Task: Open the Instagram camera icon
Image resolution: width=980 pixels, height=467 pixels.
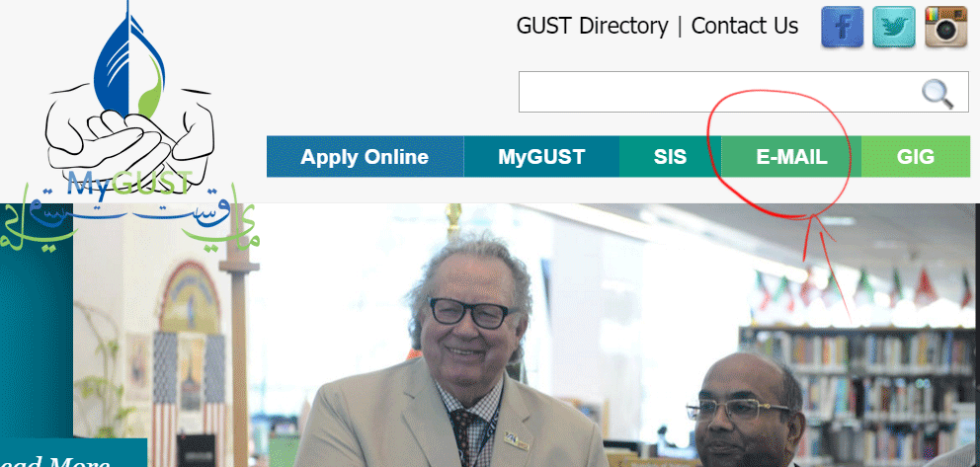Action: pos(946,27)
